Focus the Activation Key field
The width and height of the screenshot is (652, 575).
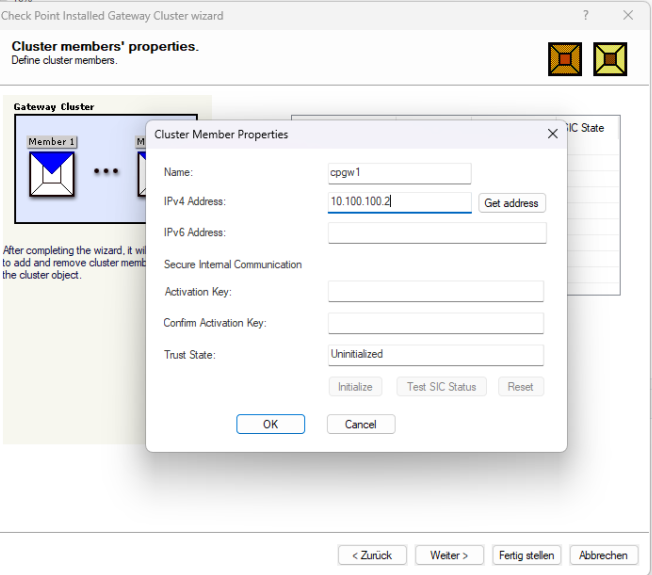pos(436,291)
